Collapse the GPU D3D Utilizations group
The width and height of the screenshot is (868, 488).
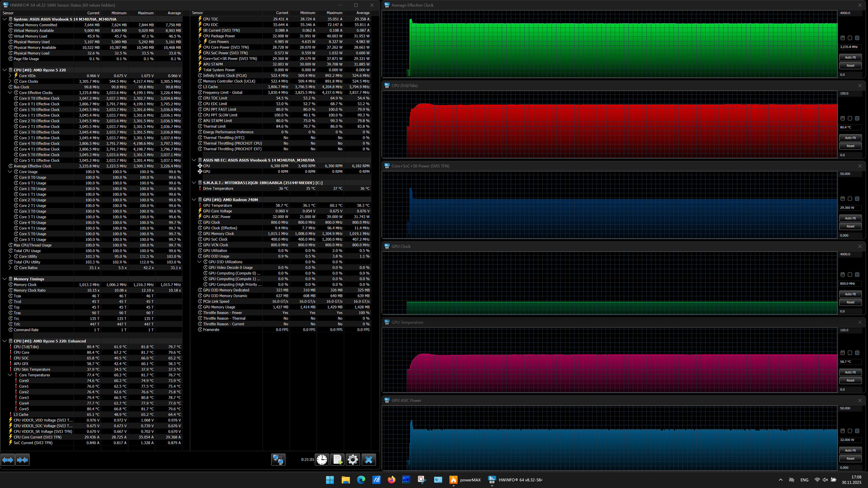click(x=199, y=262)
